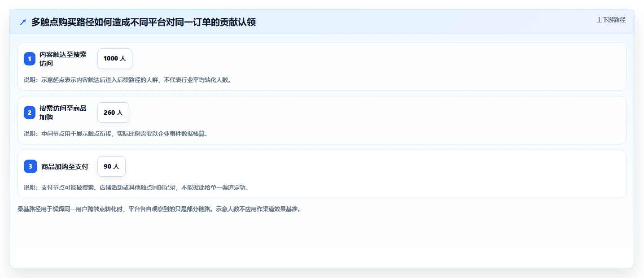Click the note about 中间节点用于展示触点衔接

(x=116, y=134)
